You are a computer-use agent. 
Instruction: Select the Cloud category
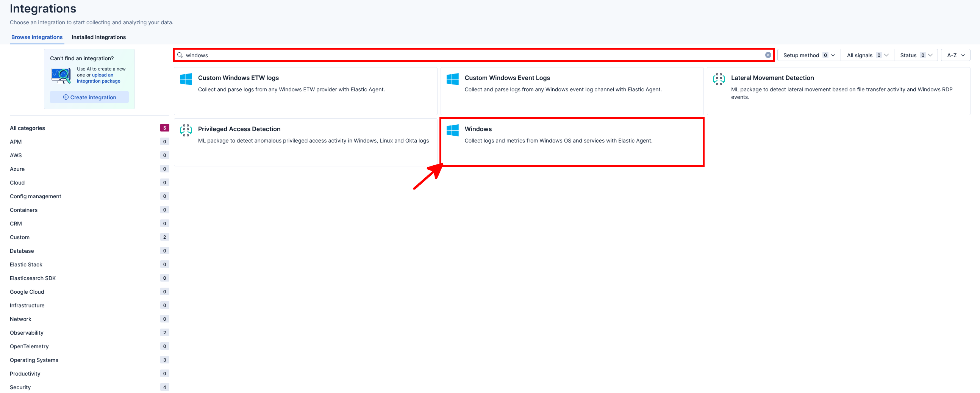(89, 183)
